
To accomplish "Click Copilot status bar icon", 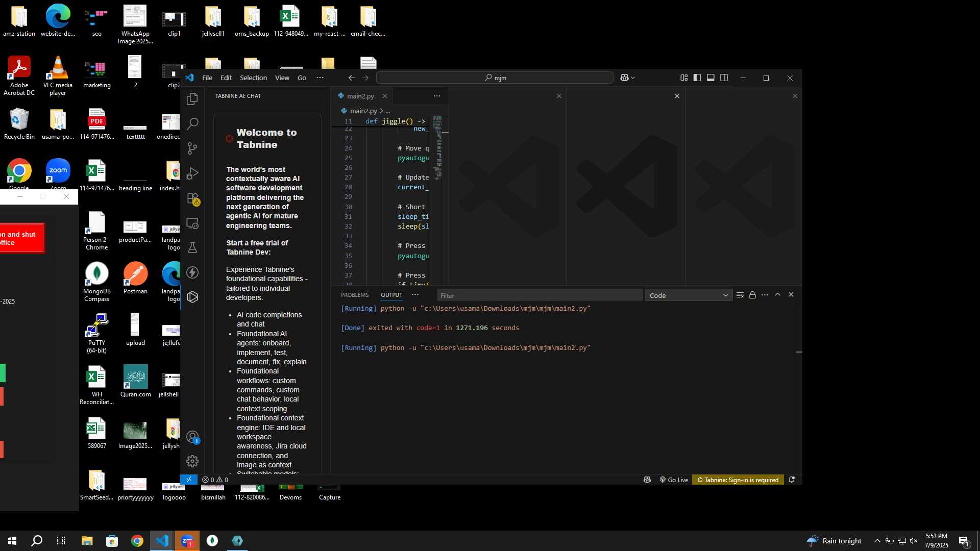I will click(647, 480).
